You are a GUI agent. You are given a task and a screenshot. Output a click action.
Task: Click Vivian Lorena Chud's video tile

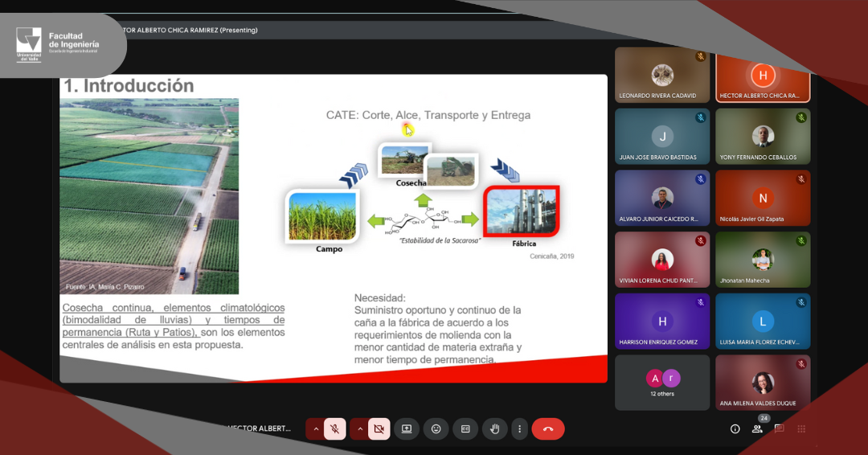pos(662,260)
